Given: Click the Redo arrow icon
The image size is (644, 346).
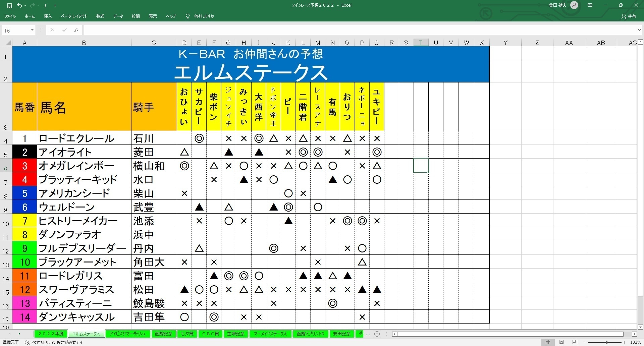Looking at the screenshot, I should 32,5.
